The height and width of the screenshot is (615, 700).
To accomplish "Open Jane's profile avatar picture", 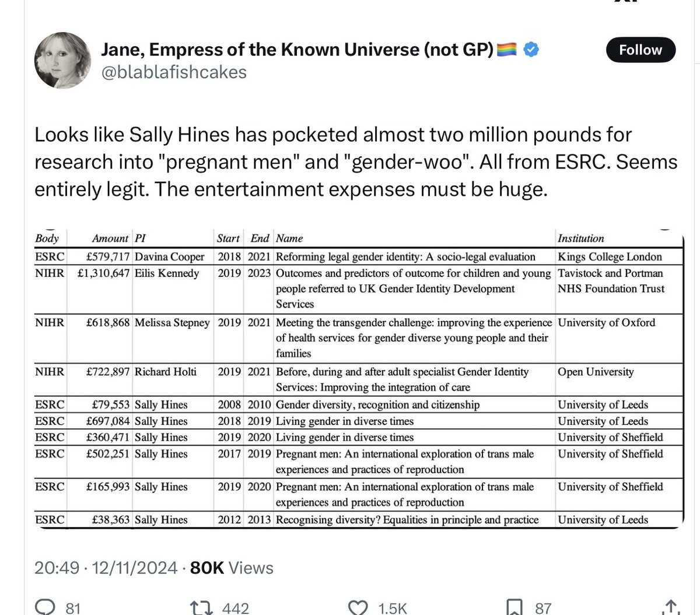I will (63, 60).
